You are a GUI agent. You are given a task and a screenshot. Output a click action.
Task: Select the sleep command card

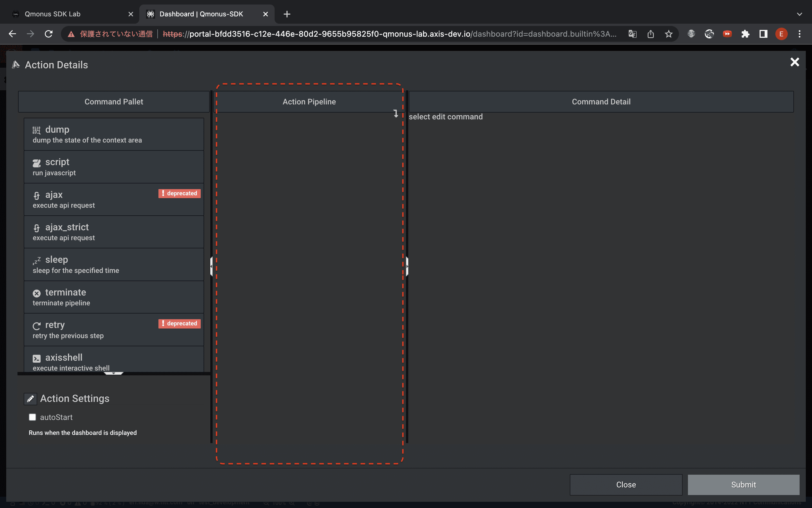tap(114, 265)
